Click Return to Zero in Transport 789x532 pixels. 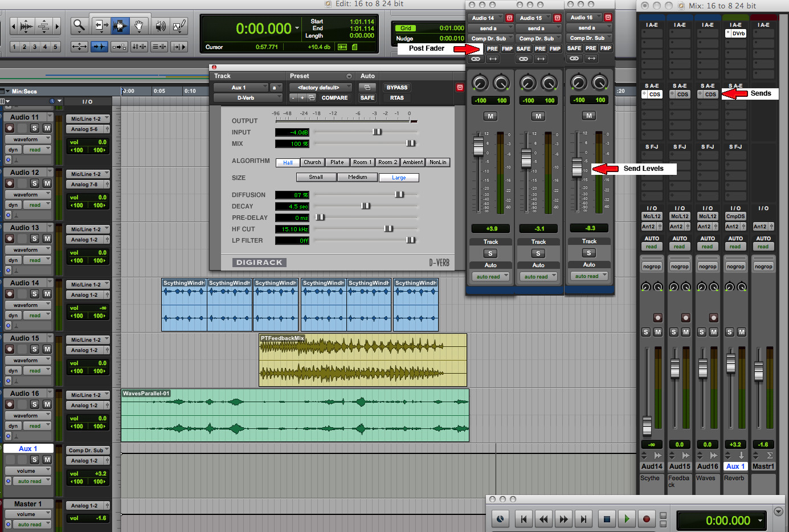point(524,519)
